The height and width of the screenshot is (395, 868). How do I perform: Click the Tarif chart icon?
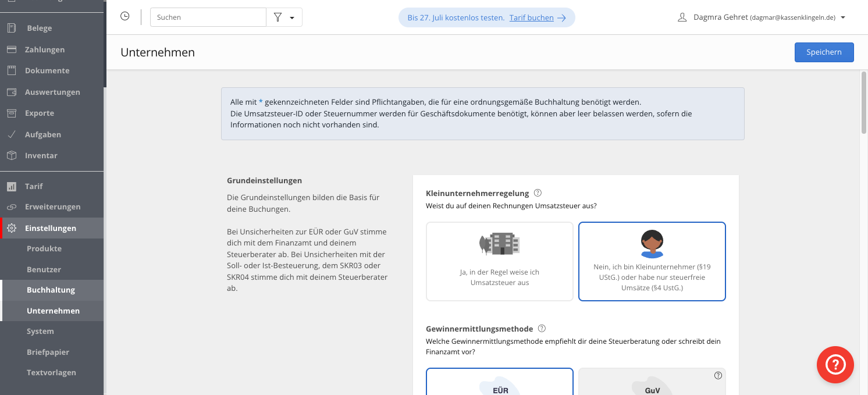point(11,186)
